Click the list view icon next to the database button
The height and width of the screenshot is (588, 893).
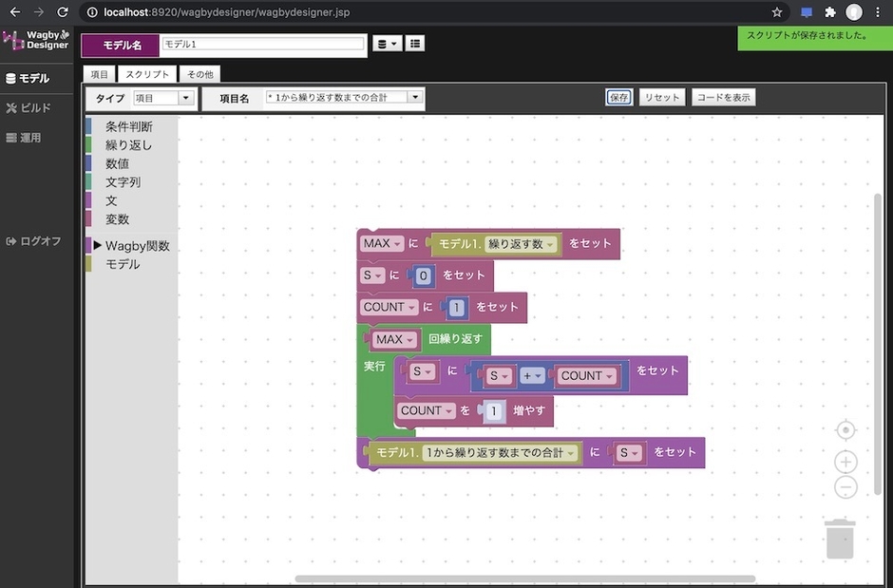(414, 43)
